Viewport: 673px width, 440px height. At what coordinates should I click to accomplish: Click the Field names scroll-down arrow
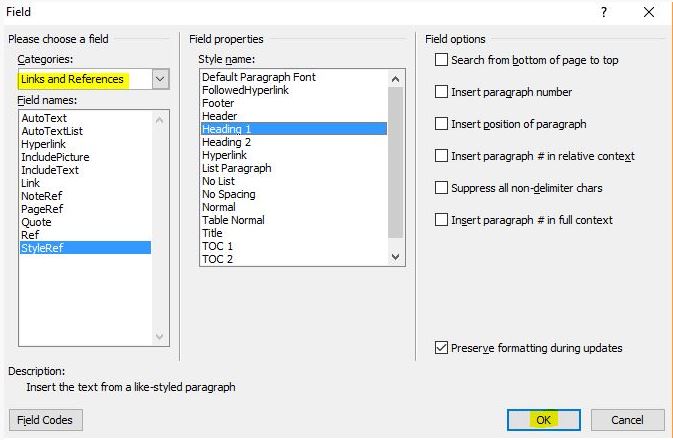click(159, 337)
